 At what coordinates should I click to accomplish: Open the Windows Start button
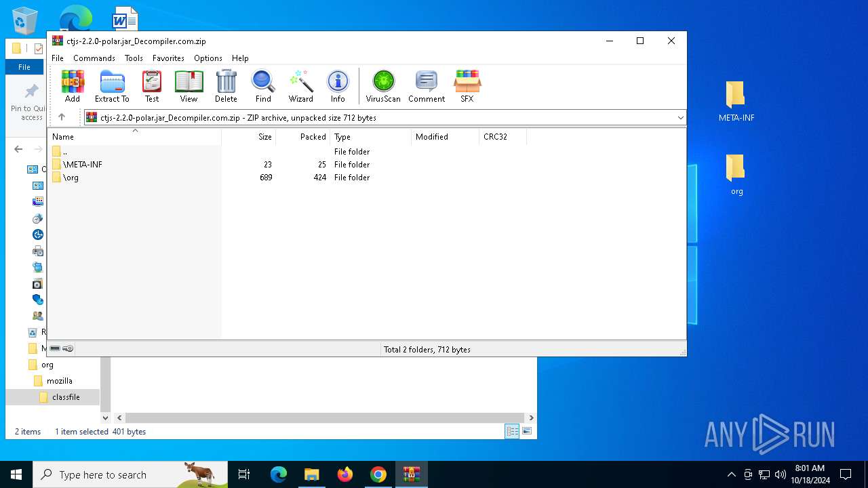click(16, 474)
